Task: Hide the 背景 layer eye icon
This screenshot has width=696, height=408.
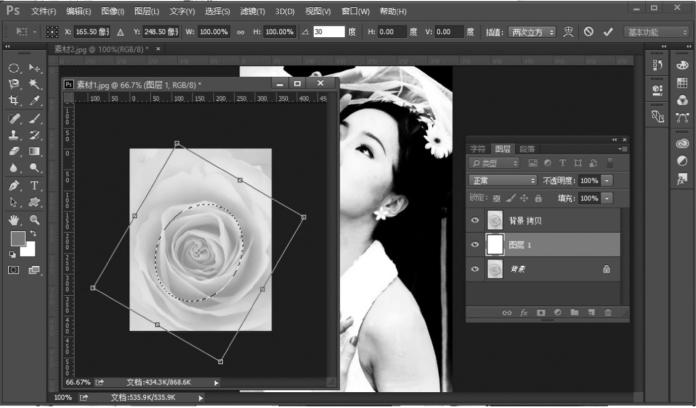Action: click(x=476, y=269)
